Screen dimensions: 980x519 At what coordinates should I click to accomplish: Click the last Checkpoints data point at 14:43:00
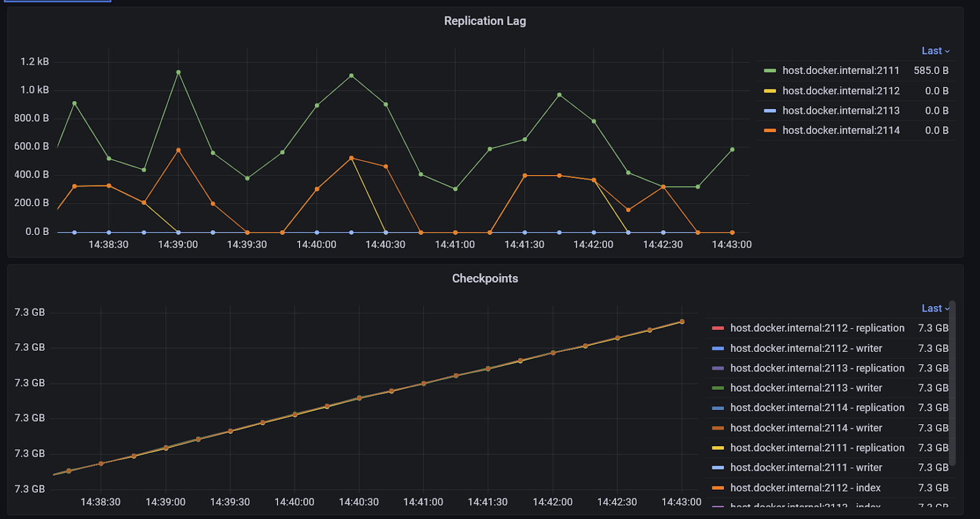click(x=682, y=321)
